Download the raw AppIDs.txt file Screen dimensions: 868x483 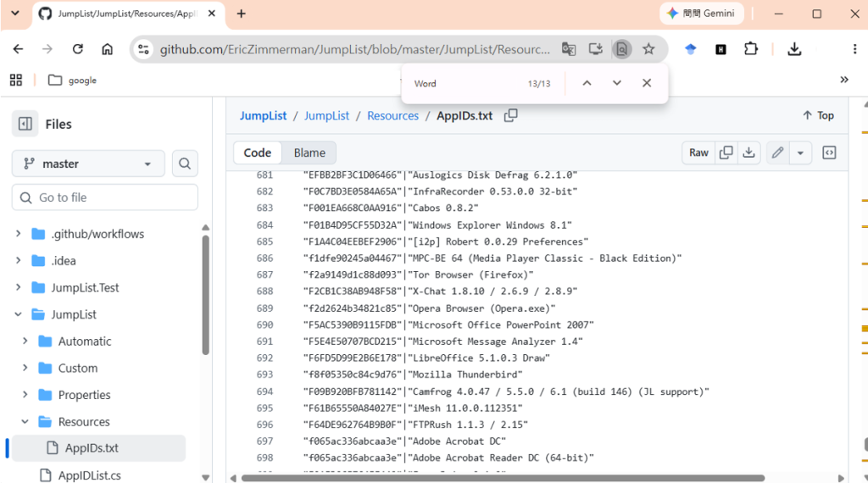pos(748,153)
